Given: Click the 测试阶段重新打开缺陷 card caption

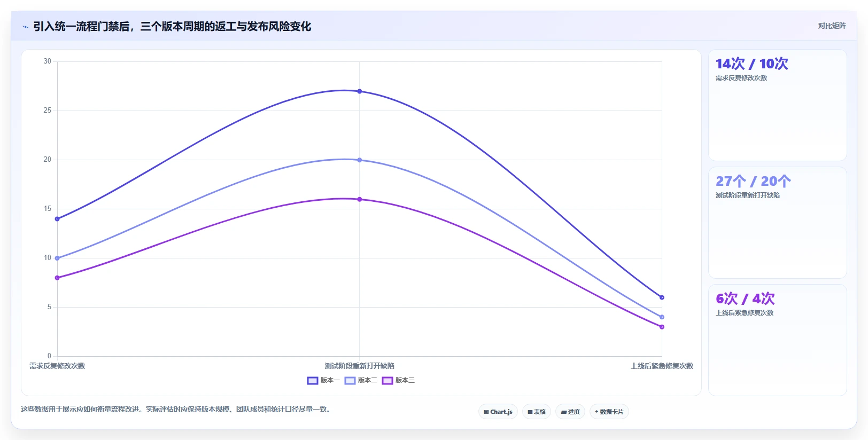Looking at the screenshot, I should [x=748, y=195].
